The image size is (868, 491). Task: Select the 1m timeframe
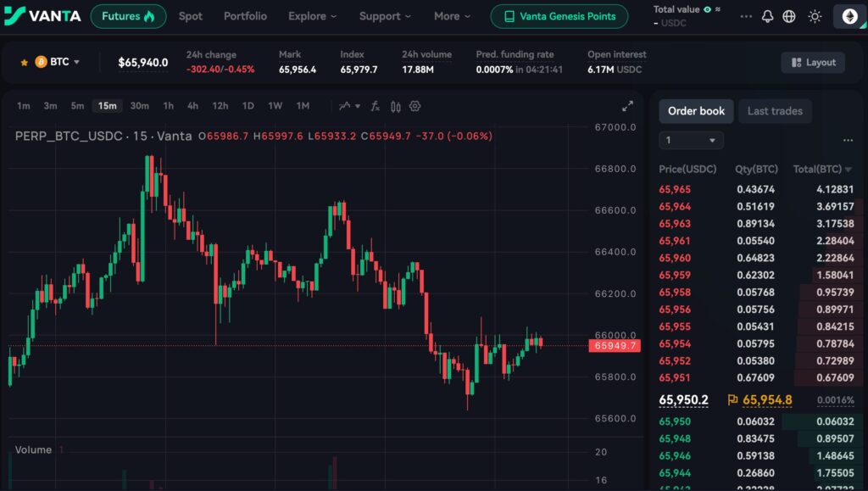coord(23,106)
